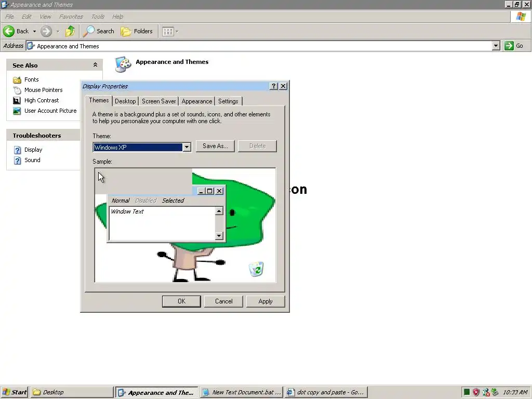The width and height of the screenshot is (532, 399).
Task: Open the Display troubleshooter link
Action: (33, 150)
